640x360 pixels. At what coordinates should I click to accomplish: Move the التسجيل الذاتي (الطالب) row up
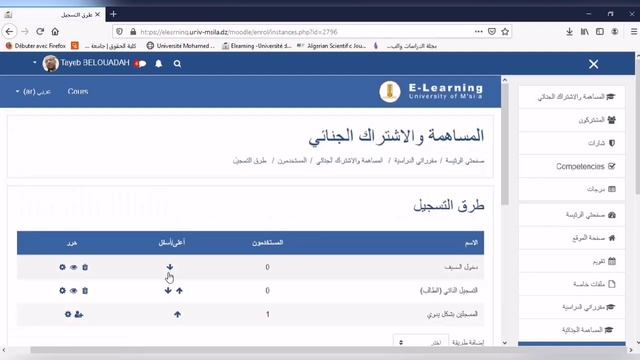tap(180, 291)
